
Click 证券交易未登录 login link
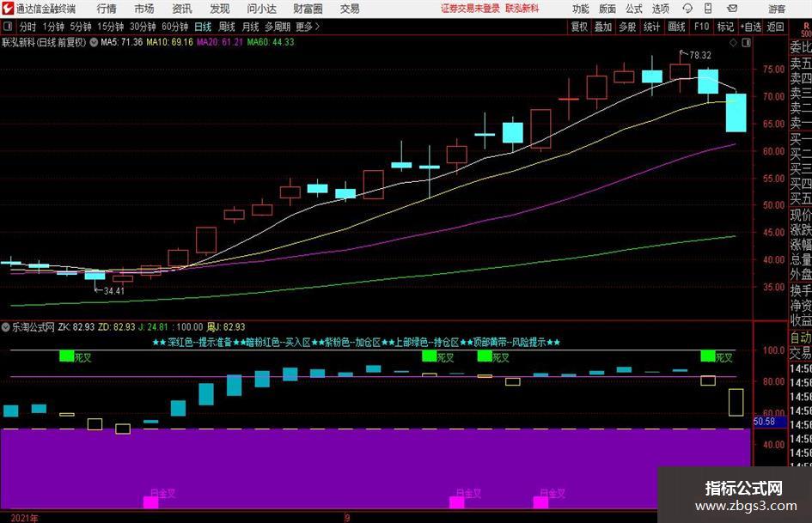coord(471,9)
